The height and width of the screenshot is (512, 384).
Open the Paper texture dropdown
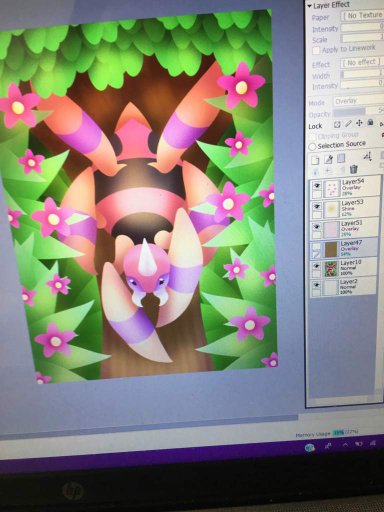click(x=362, y=15)
